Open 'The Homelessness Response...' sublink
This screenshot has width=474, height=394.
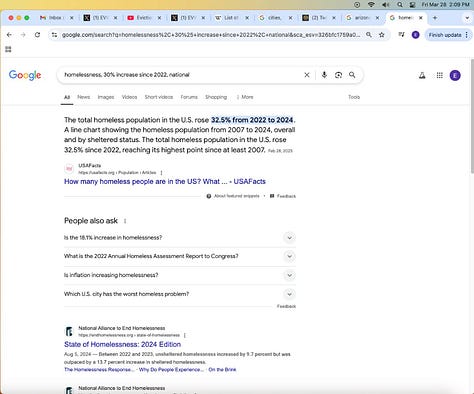coord(99,370)
